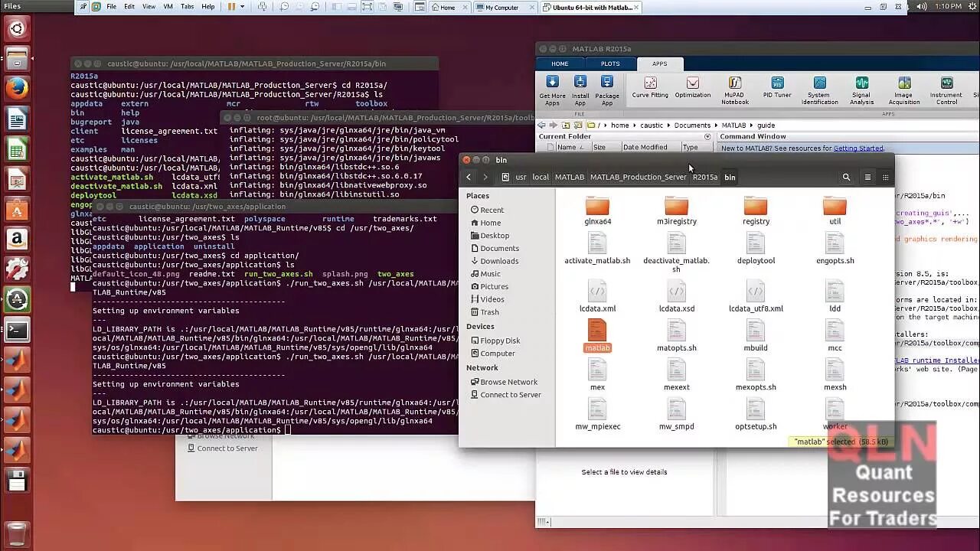Switch to the PLOTS tab in MATLAB
Viewport: 980px width, 551px height.
point(610,64)
